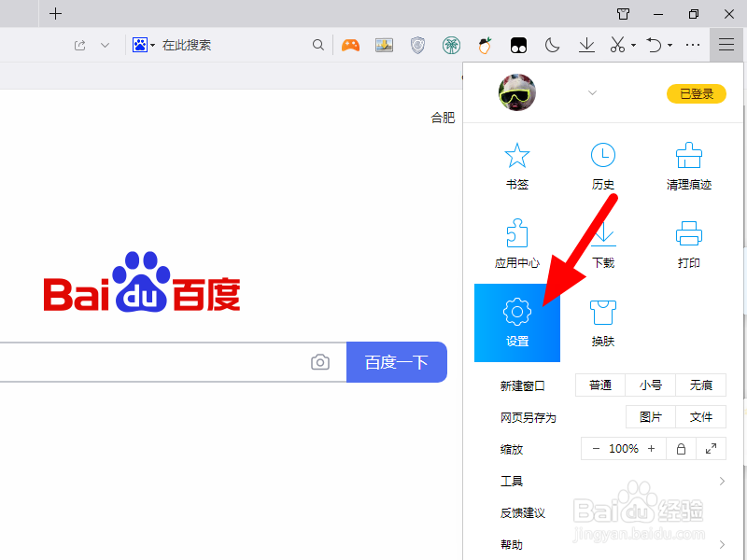Open bookmarks (书签)
Screen dimensions: 747x560
pos(517,168)
